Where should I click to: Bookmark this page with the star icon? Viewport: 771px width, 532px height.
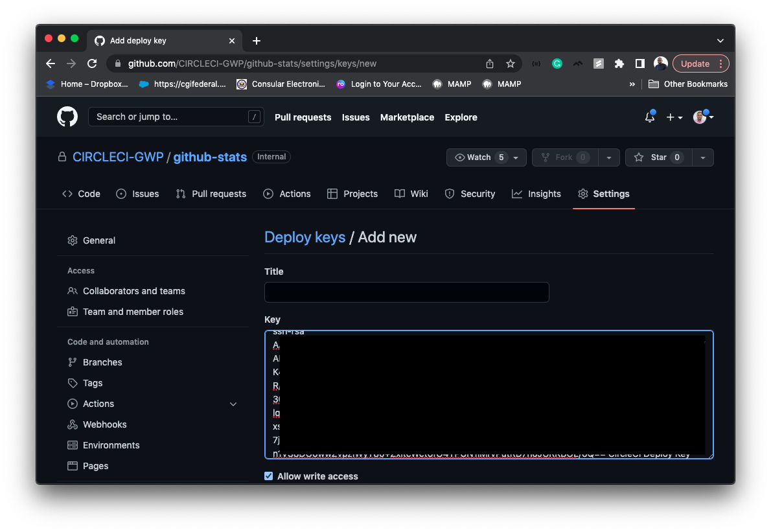click(511, 64)
